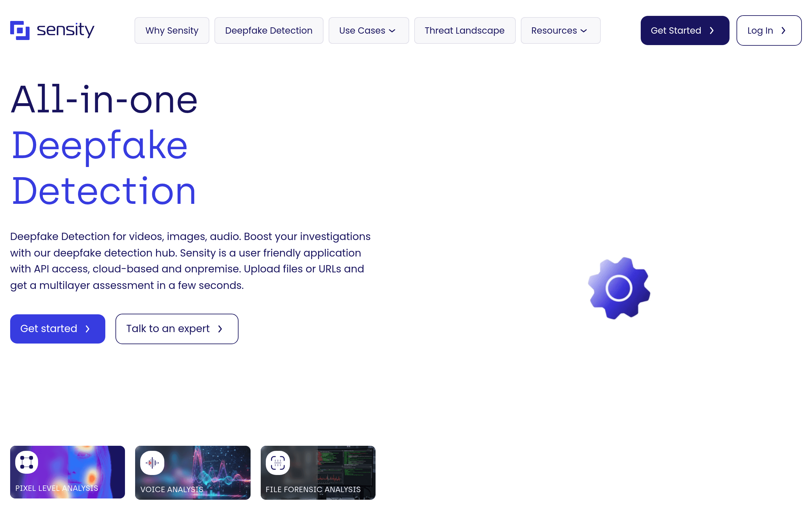The height and width of the screenshot is (508, 812).
Task: Click the voice waveform icon
Action: click(x=152, y=463)
